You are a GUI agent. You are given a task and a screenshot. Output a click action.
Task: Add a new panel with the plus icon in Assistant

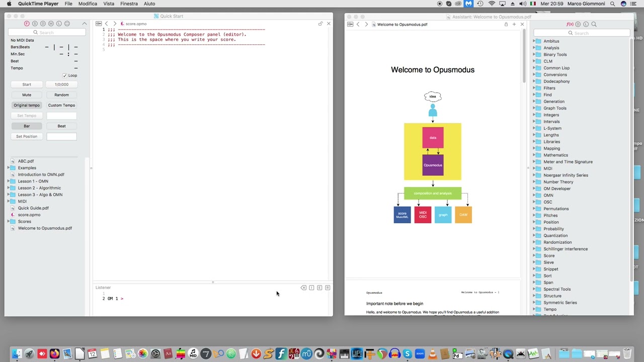click(514, 24)
